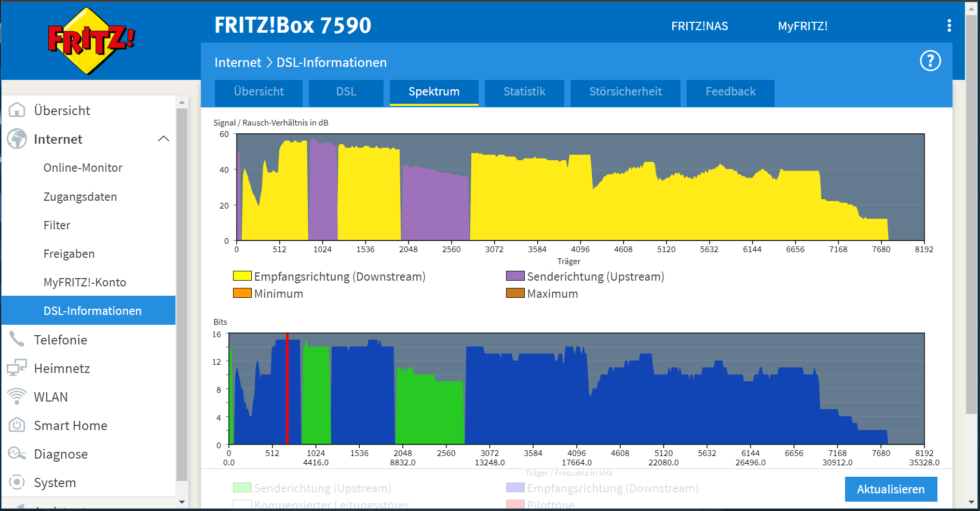Open the Störsicherheit tab
Viewport: 980px width, 511px height.
pos(625,92)
